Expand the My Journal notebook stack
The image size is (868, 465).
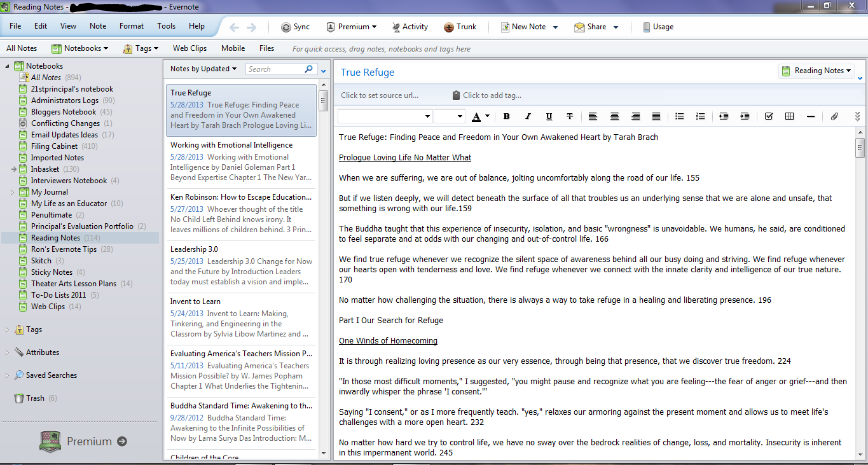[x=12, y=192]
